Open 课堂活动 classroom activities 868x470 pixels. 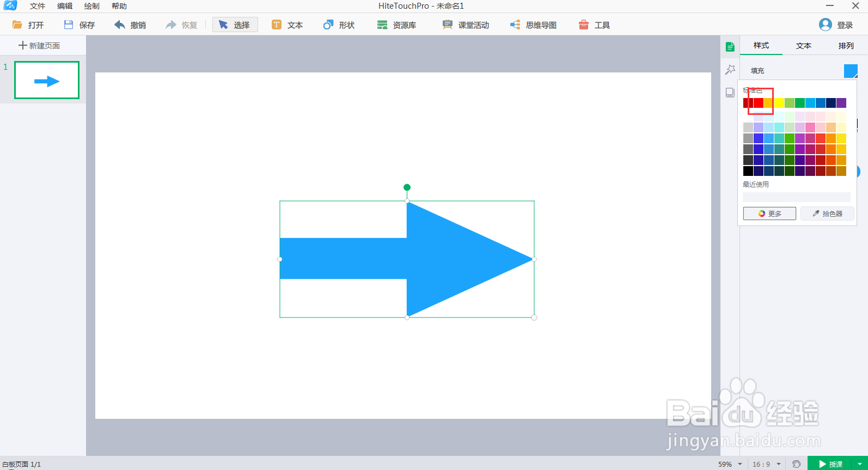[x=466, y=25]
